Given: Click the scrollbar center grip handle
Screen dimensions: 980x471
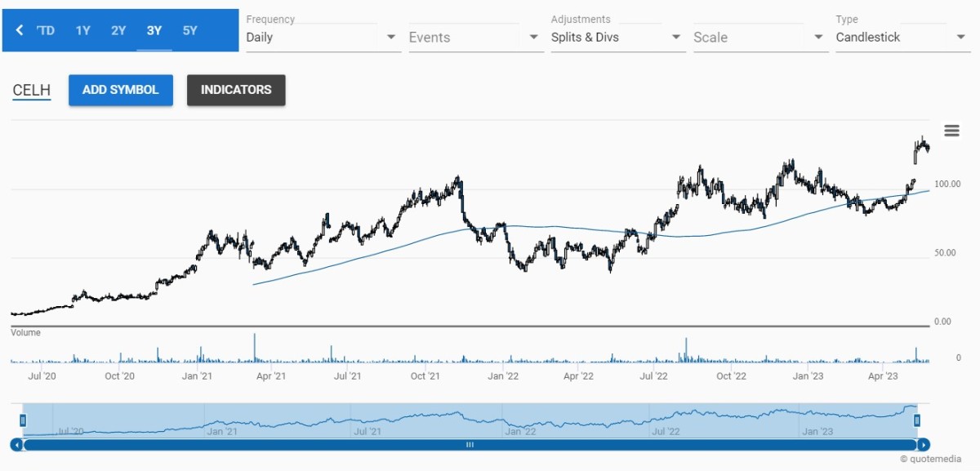Looking at the screenshot, I should (x=470, y=445).
